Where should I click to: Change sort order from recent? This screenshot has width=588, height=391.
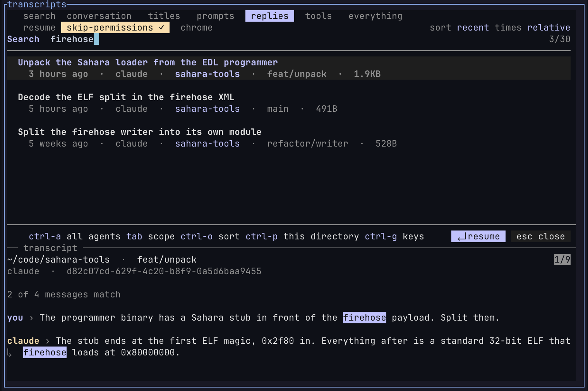pos(473,27)
